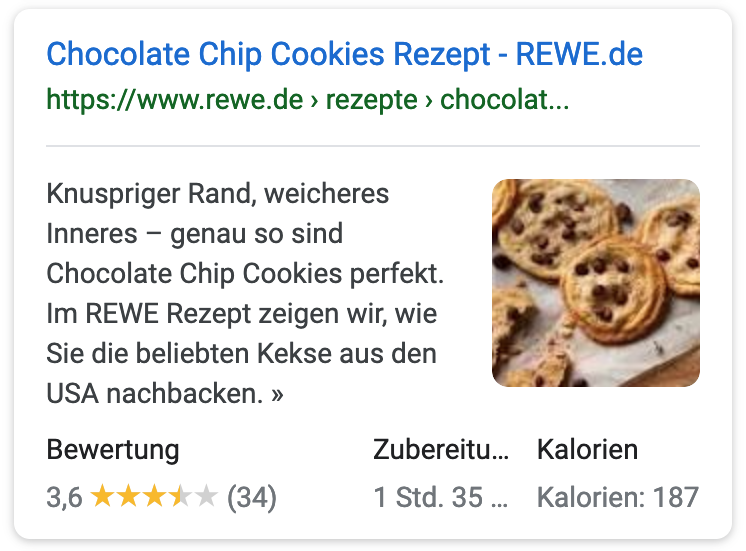This screenshot has height=551, width=746.
Task: Click the empty gray fifth star
Action: click(x=206, y=496)
